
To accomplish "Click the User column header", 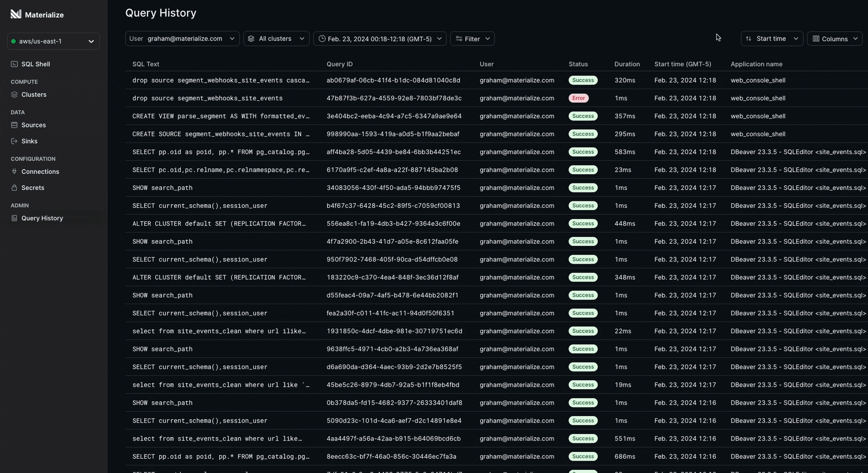I will (487, 64).
